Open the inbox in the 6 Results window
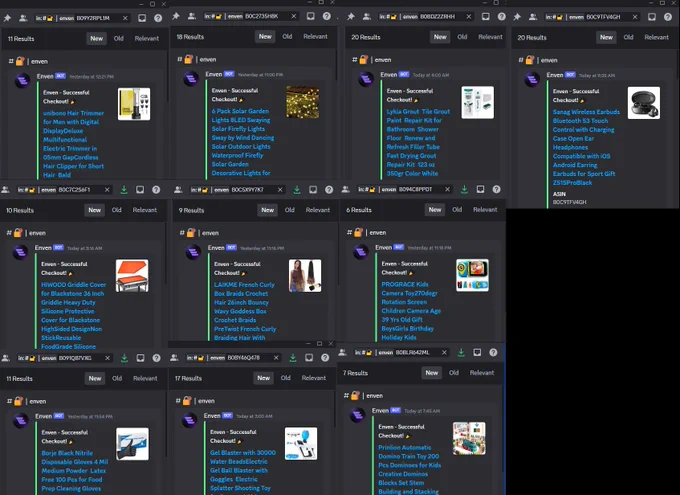 click(x=481, y=189)
